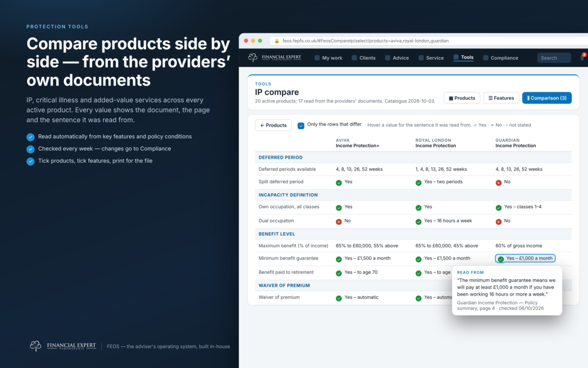The width and height of the screenshot is (588, 368).
Task: Open the Compliance menu
Action: (501, 58)
